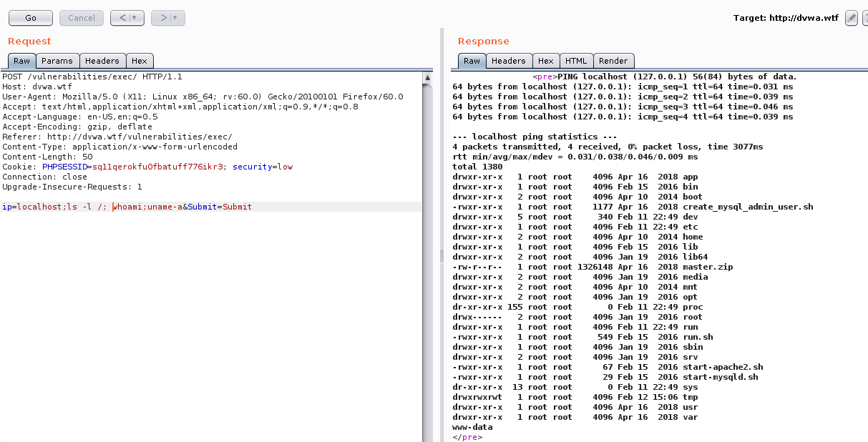Click the create_mysql_admin_user.sh listing row
The height and width of the screenshot is (442, 868).
[633, 207]
